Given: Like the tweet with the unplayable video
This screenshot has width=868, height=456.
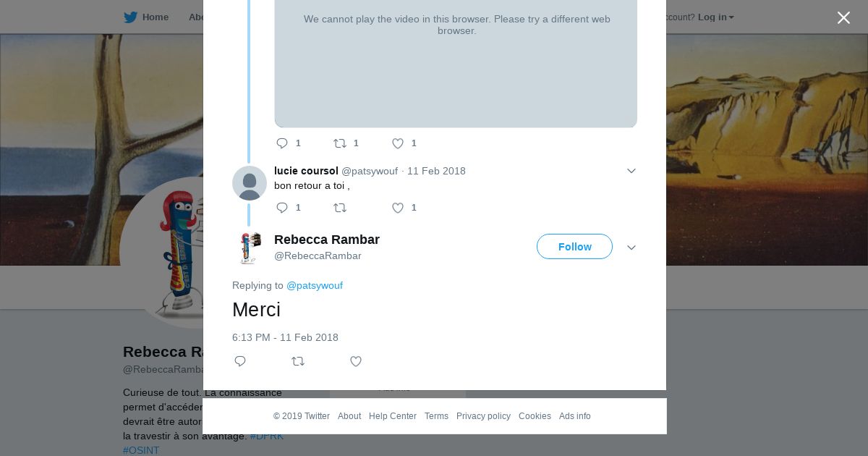Looking at the screenshot, I should click(398, 143).
